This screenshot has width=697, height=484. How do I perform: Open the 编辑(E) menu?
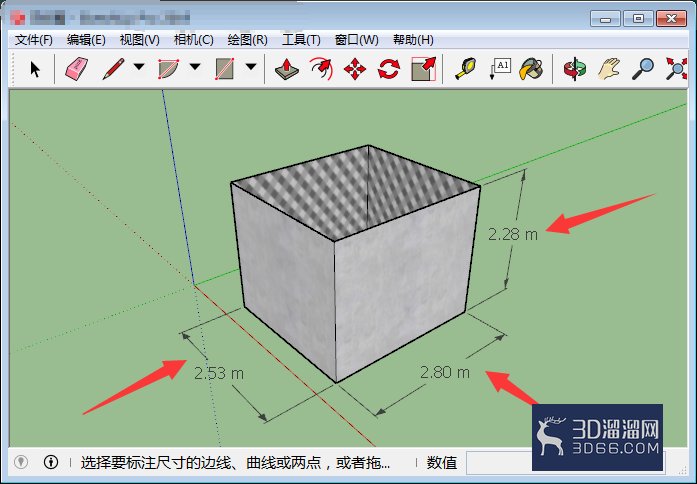[86, 40]
